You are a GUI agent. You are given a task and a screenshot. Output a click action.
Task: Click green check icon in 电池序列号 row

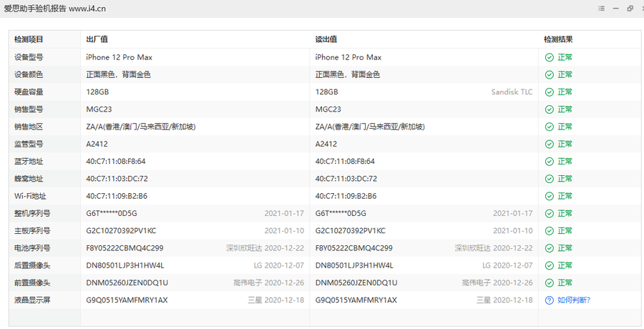[x=549, y=248]
